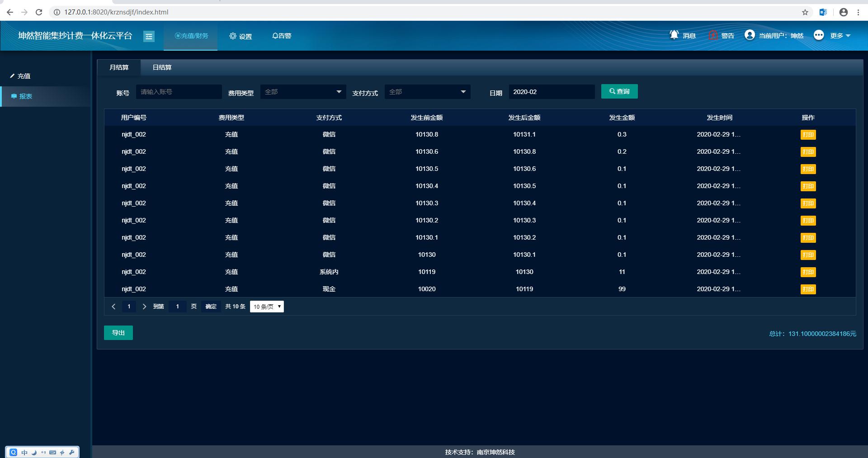Screen dimensions: 868x458
Task: Reload the browser page
Action: click(39, 12)
